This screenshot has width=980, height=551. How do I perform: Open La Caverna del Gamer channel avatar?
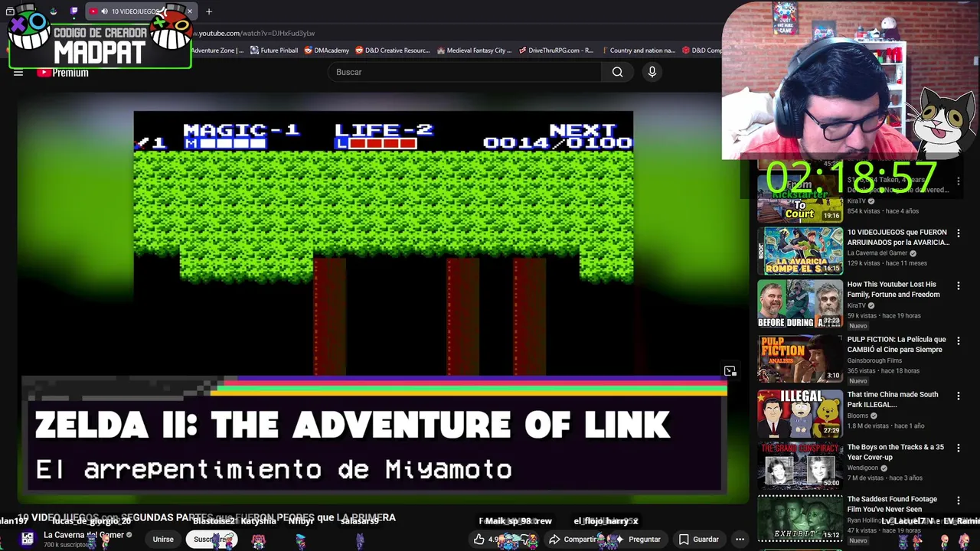(x=27, y=539)
